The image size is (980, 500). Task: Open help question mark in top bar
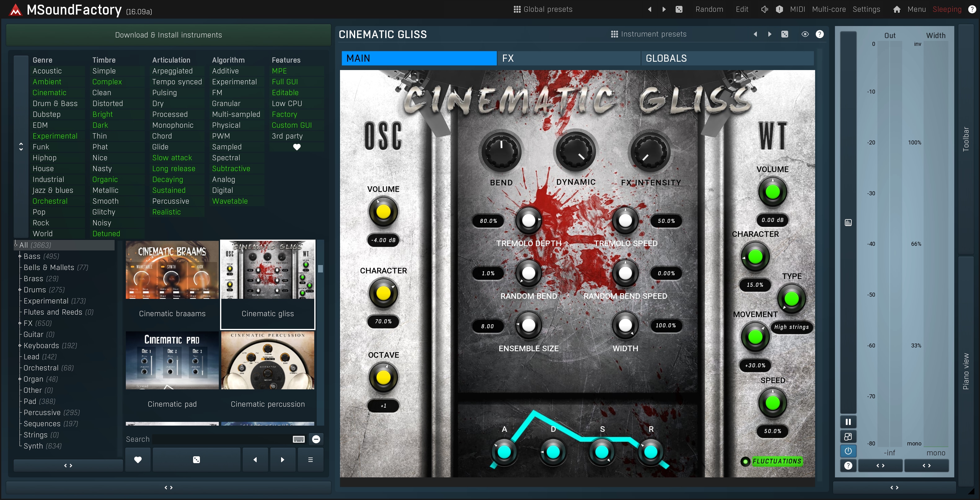pos(972,9)
